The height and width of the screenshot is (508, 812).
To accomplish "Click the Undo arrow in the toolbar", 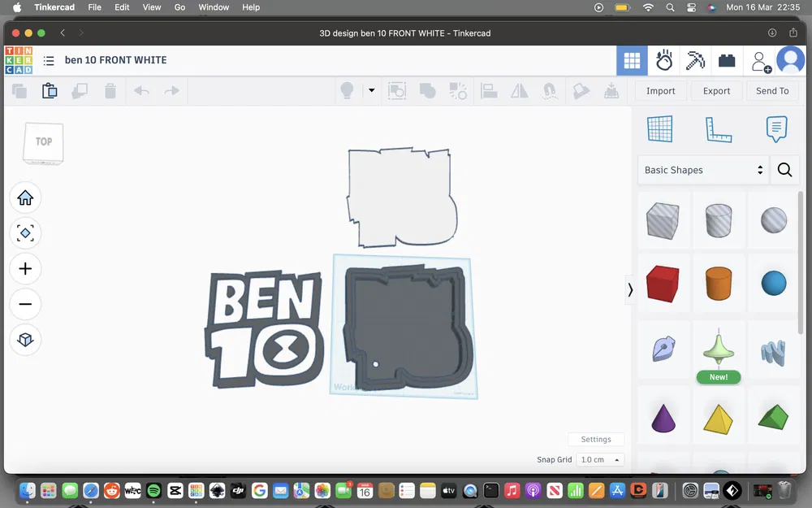I will (x=141, y=90).
